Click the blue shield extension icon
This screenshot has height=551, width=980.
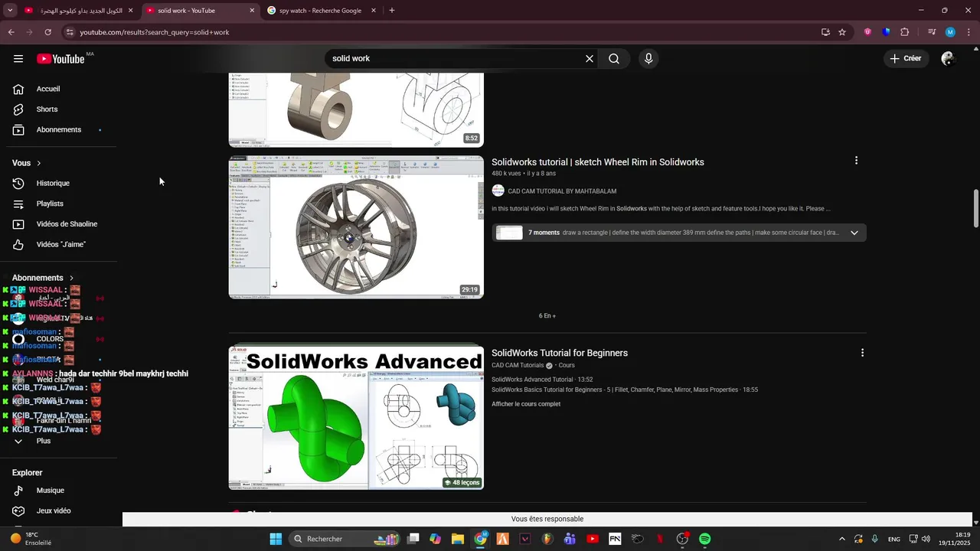(886, 32)
